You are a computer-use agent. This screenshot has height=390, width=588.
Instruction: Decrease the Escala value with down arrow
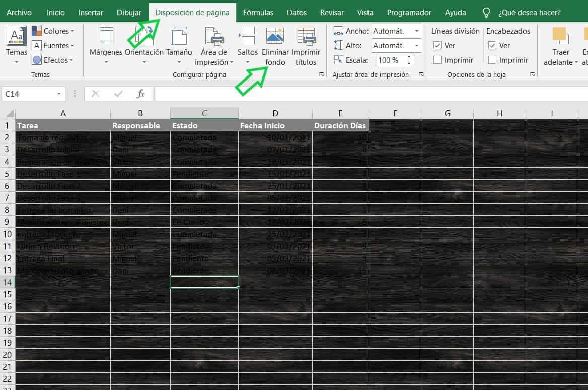coord(409,63)
